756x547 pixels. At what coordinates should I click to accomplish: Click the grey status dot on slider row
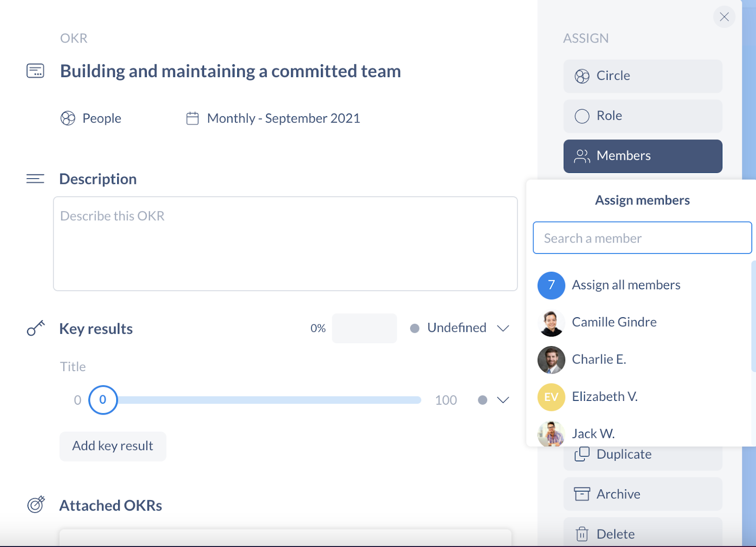(482, 400)
